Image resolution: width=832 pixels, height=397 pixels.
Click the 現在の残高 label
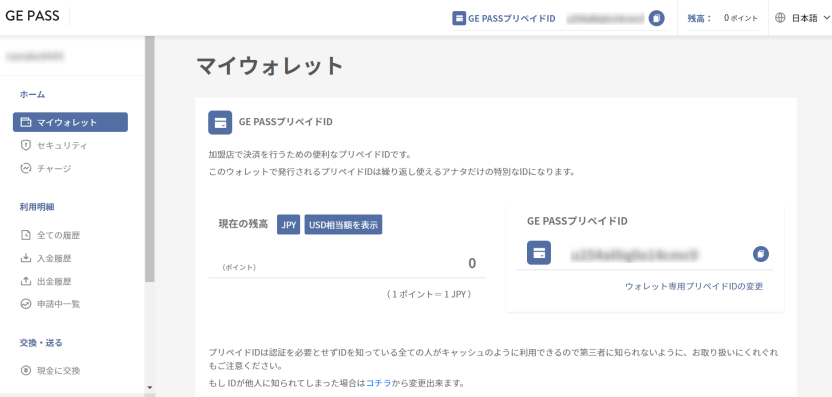pyautogui.click(x=243, y=224)
